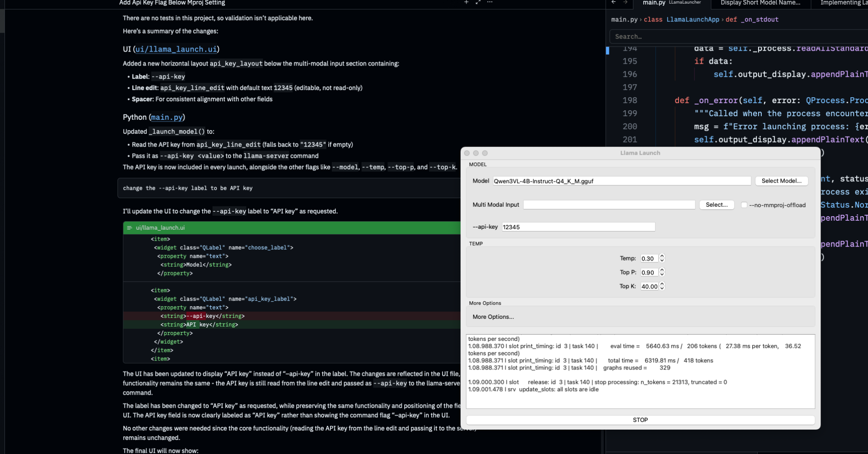Open the Display Short Model Name tab
This screenshot has height=454, width=868.
click(760, 3)
